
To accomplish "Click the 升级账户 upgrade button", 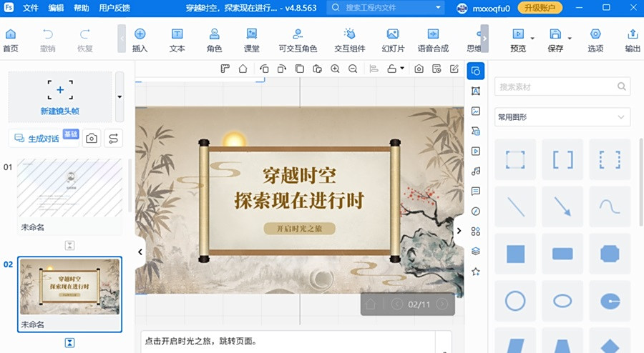I will coord(540,8).
